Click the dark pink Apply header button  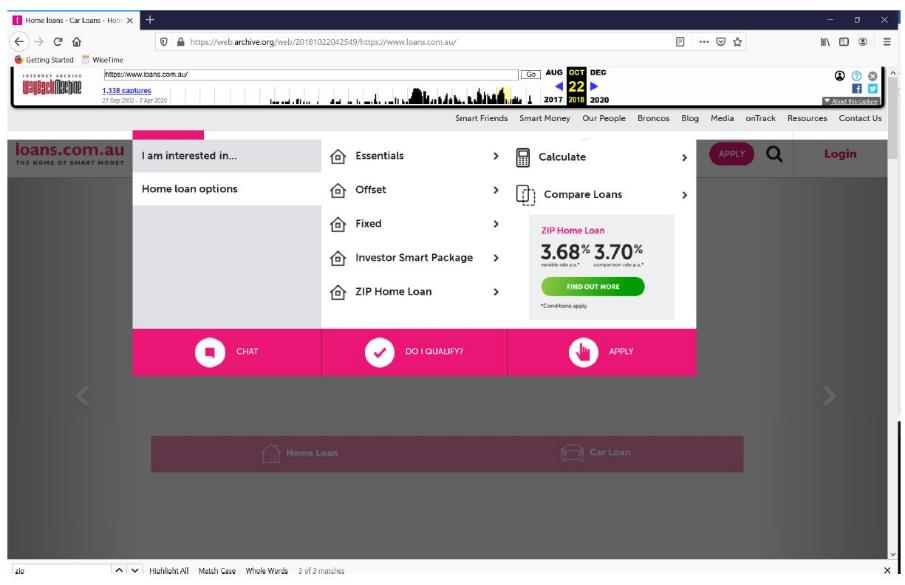(x=731, y=154)
